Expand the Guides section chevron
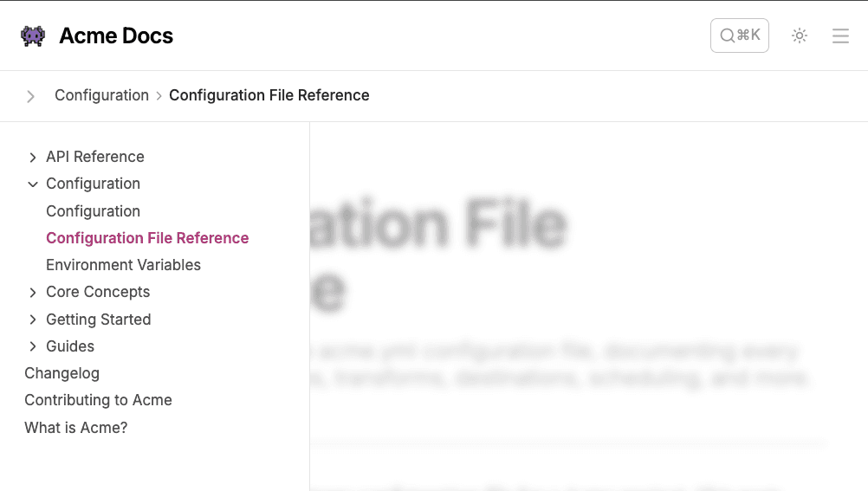 pos(33,347)
